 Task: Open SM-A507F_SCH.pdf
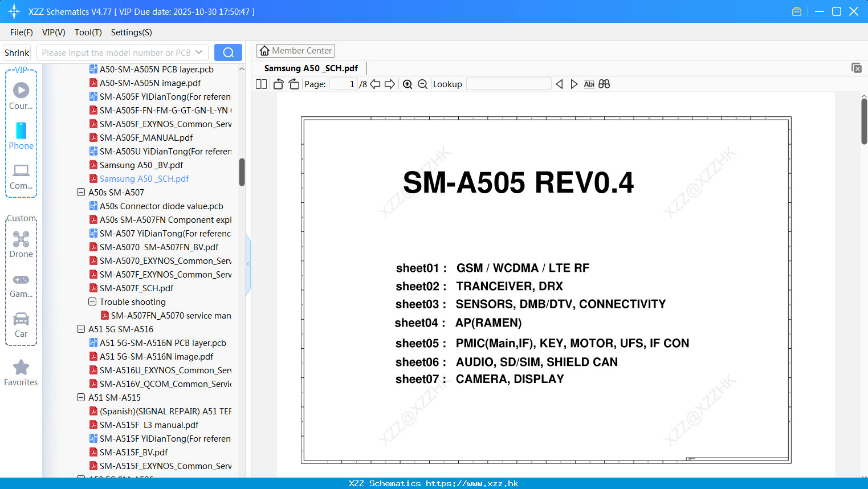(131, 288)
